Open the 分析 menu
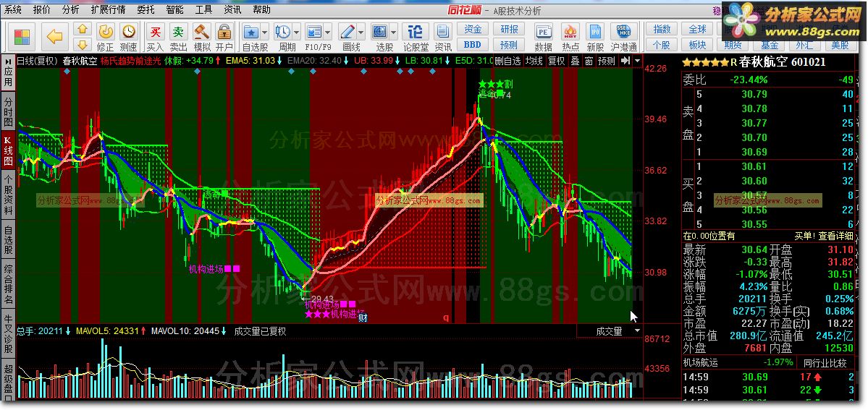This screenshot has height=410, width=868. click(71, 9)
